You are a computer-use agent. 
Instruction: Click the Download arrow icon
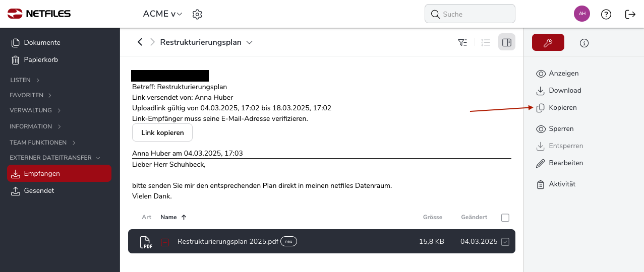(x=540, y=91)
